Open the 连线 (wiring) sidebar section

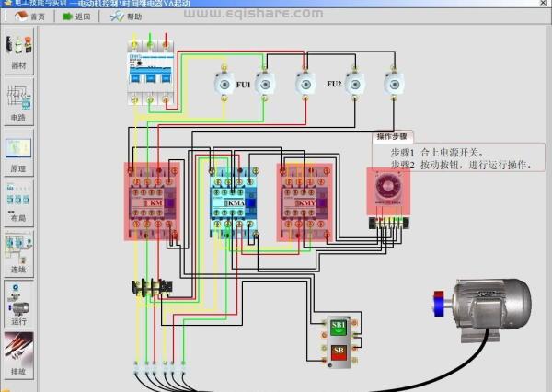point(18,249)
